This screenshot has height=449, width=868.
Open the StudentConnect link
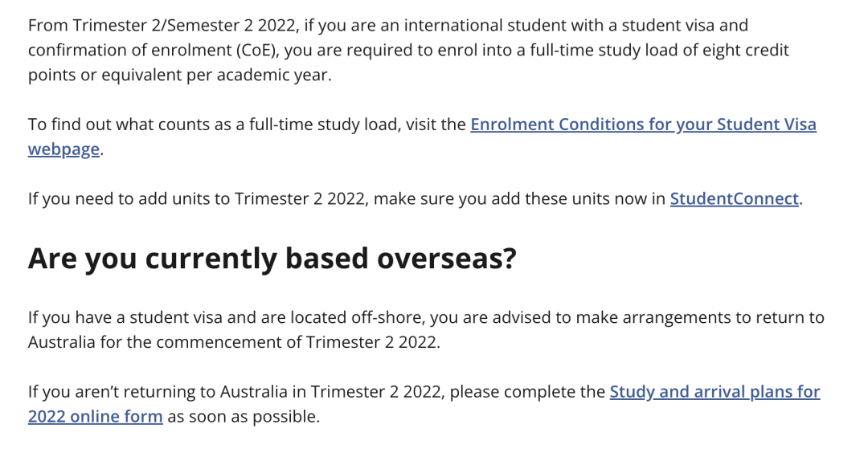point(735,198)
